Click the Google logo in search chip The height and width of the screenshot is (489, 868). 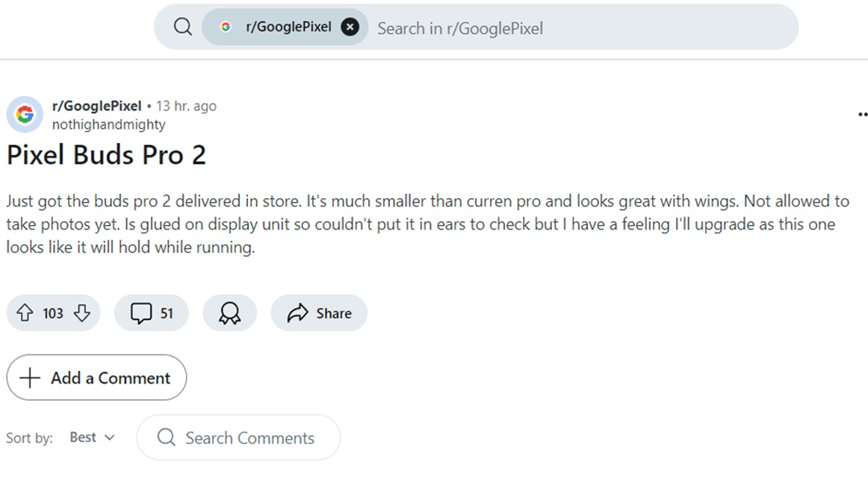(226, 28)
